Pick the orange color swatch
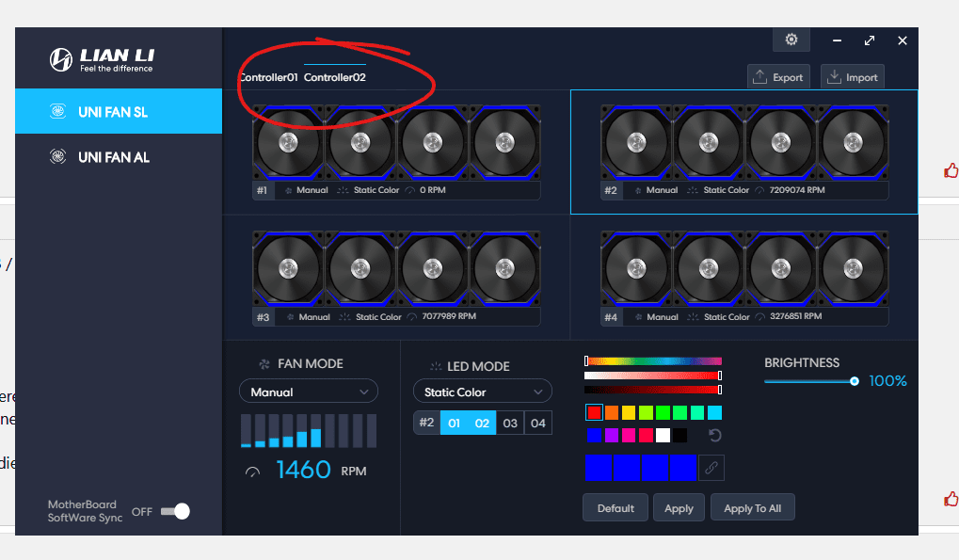This screenshot has height=560, width=959. pyautogui.click(x=612, y=412)
